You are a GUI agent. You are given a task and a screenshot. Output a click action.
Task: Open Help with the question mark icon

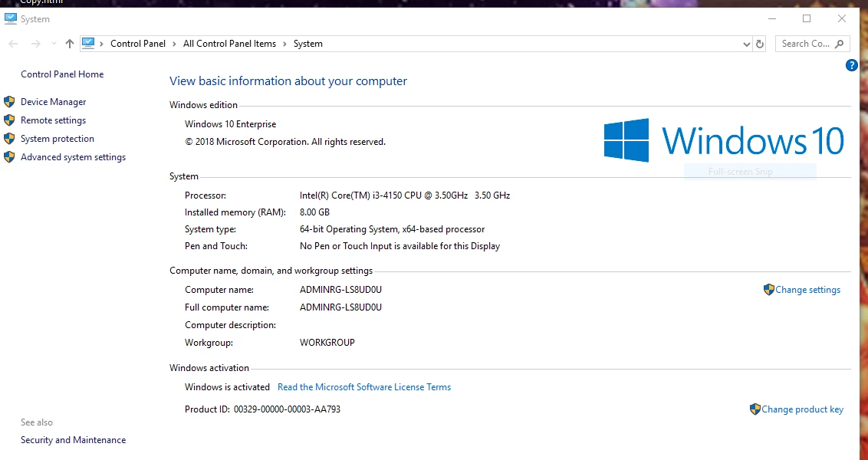851,65
